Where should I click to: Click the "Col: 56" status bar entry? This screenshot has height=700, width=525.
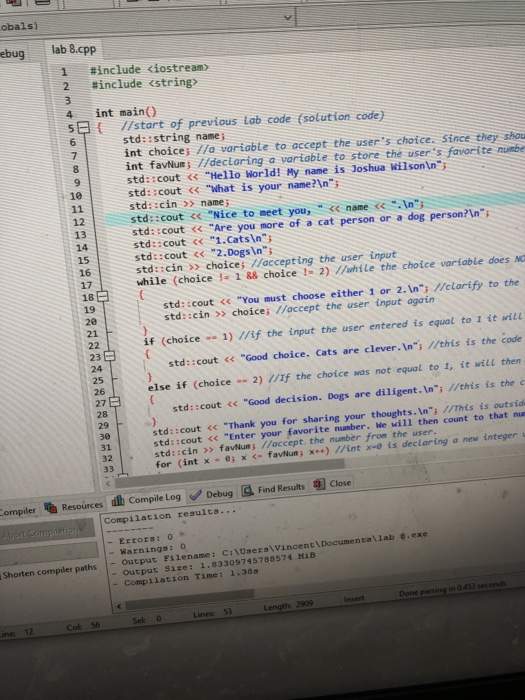click(x=83, y=626)
